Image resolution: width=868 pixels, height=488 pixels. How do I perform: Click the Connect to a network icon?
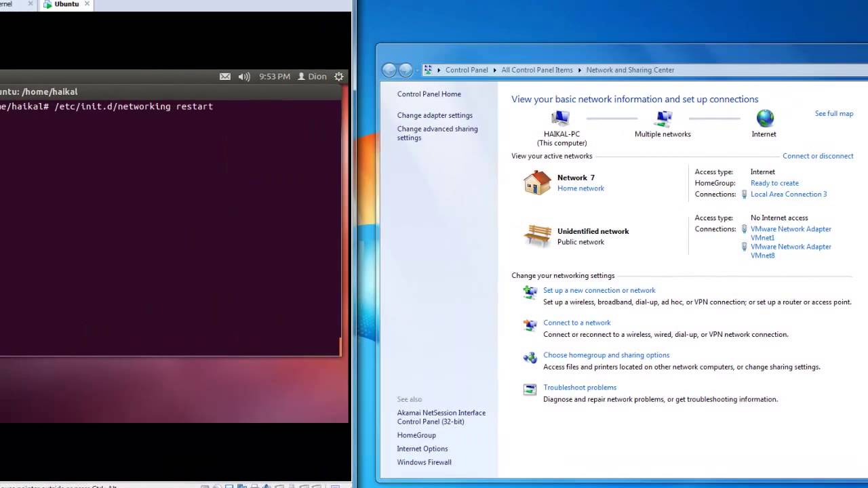pos(530,325)
